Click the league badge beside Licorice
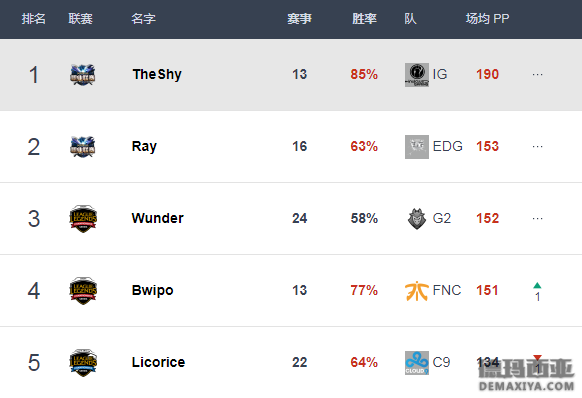The image size is (582, 398). click(x=83, y=363)
